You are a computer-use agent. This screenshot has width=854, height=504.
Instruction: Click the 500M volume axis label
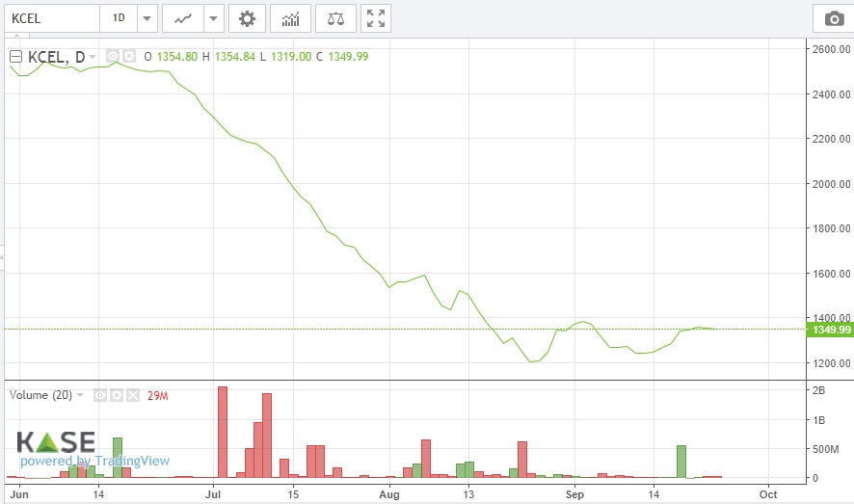pyautogui.click(x=826, y=449)
